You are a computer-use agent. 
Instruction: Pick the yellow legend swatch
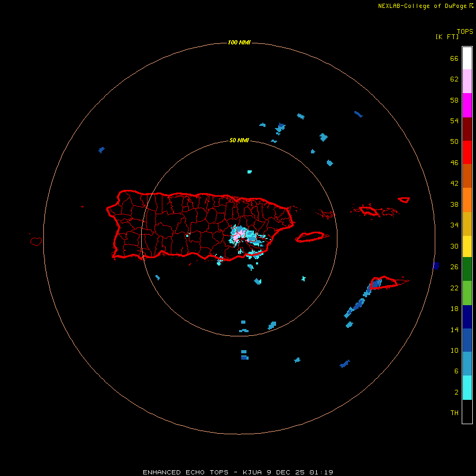467,246
